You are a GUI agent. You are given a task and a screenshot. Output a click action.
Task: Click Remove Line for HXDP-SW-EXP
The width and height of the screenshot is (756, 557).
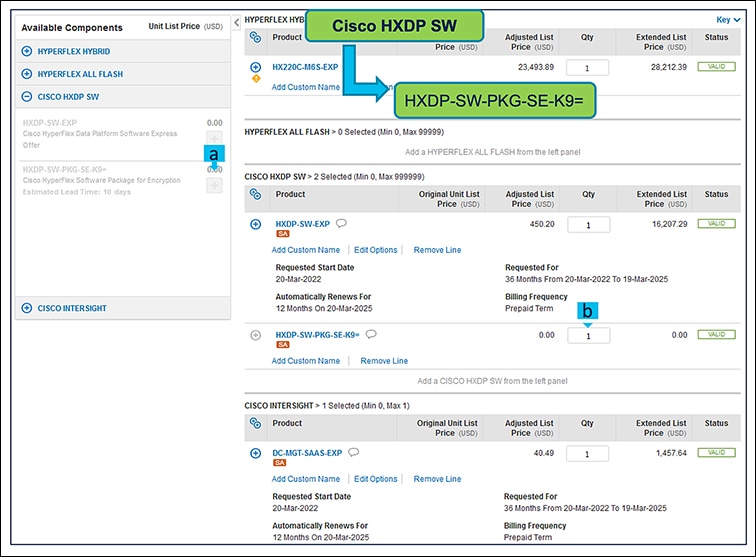[x=437, y=250]
